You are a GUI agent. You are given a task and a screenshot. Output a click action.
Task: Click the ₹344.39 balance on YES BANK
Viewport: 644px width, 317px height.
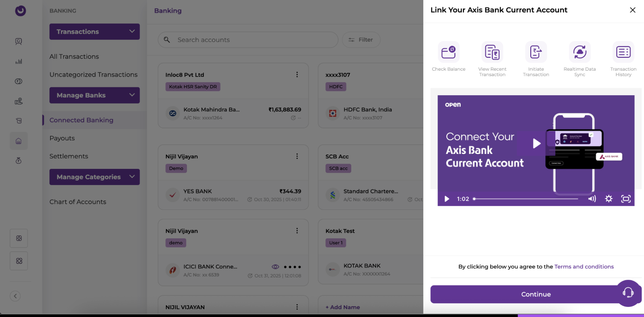(x=290, y=191)
